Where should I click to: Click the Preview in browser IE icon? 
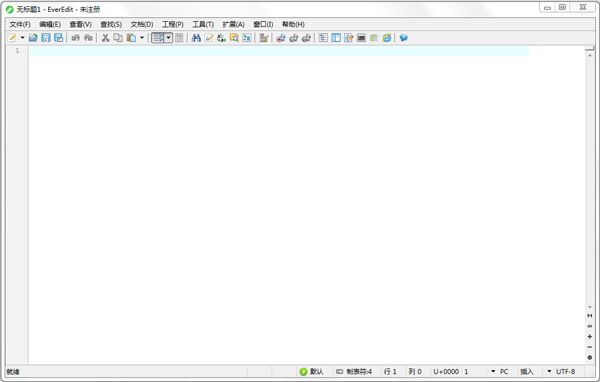pyautogui.click(x=387, y=38)
